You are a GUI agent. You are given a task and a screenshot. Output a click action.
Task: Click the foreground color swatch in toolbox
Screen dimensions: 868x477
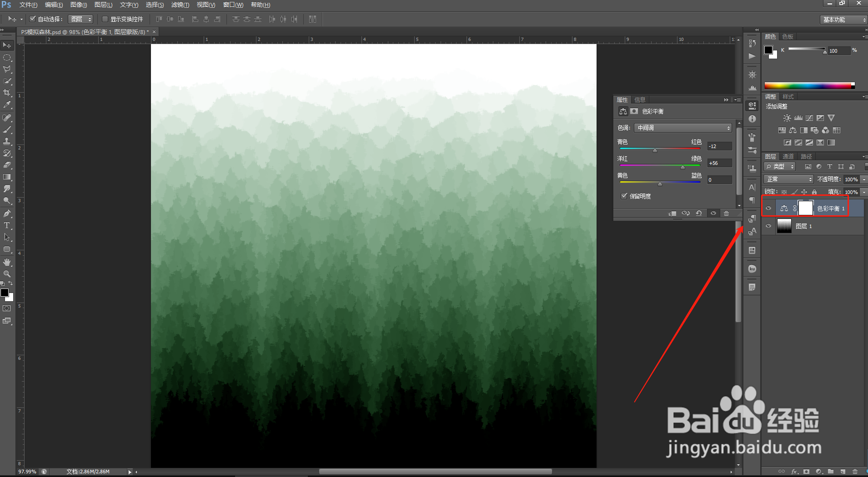(5, 293)
